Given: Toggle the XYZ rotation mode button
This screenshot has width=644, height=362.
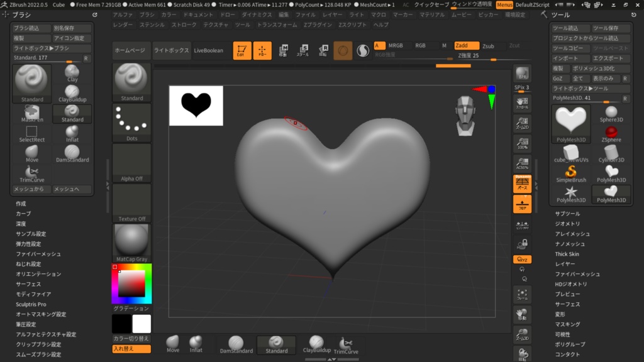Looking at the screenshot, I should click(x=522, y=260).
